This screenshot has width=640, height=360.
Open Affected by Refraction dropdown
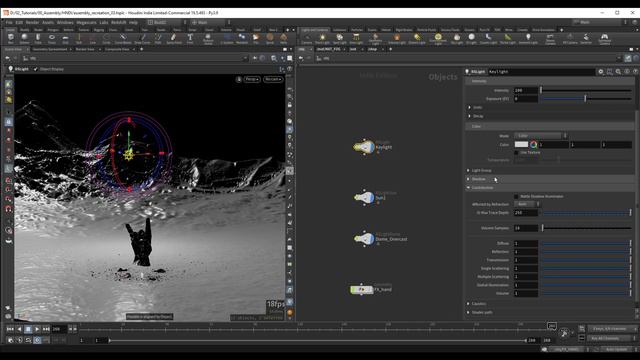coord(527,204)
